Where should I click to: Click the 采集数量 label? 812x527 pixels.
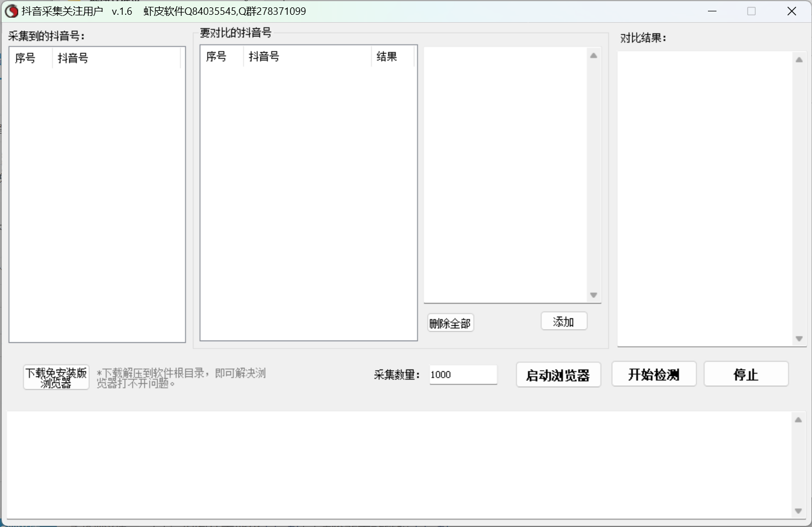[x=397, y=375]
